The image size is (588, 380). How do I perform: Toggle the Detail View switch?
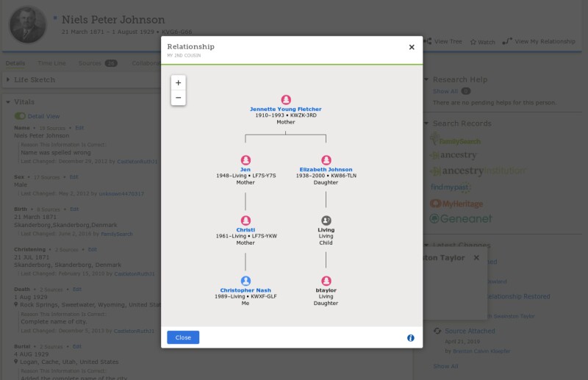20,116
